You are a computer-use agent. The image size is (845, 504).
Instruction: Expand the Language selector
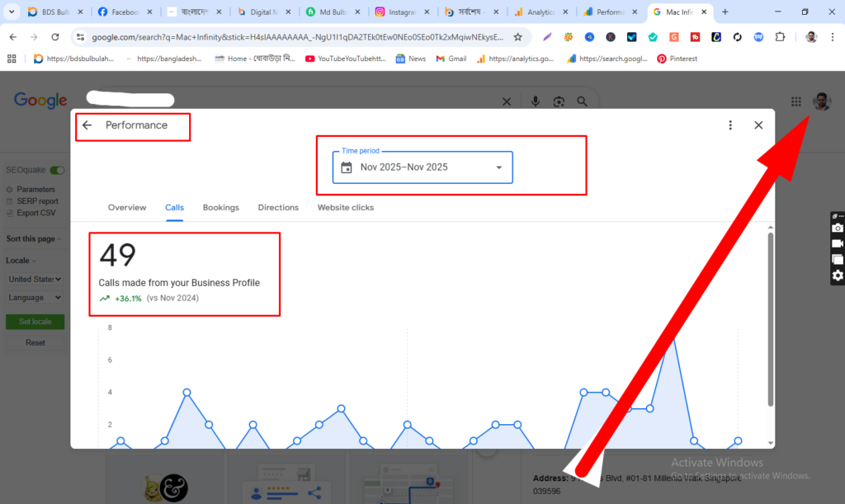tap(35, 297)
